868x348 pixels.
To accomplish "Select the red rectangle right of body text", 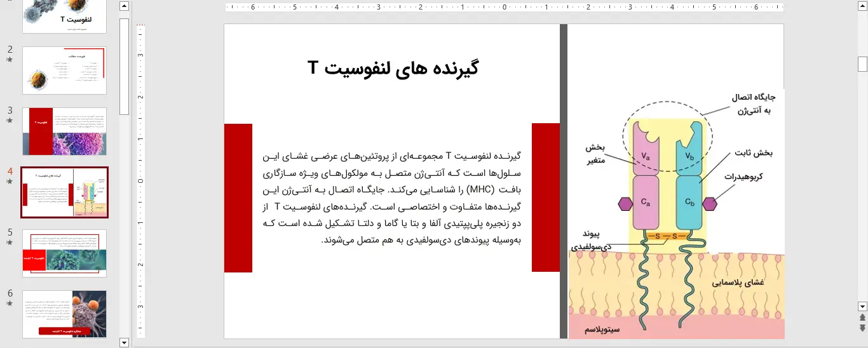I will tap(546, 198).
